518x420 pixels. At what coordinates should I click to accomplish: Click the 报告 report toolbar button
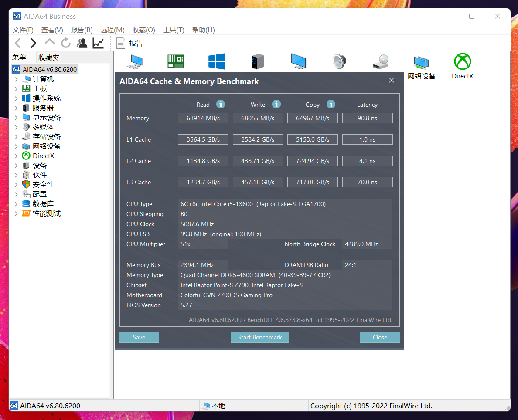click(130, 43)
